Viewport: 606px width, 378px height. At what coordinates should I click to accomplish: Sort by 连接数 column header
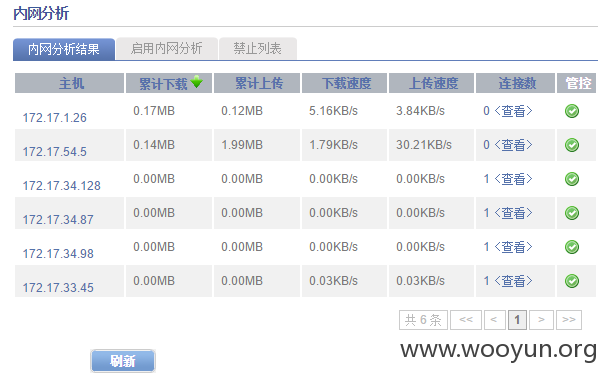(516, 83)
